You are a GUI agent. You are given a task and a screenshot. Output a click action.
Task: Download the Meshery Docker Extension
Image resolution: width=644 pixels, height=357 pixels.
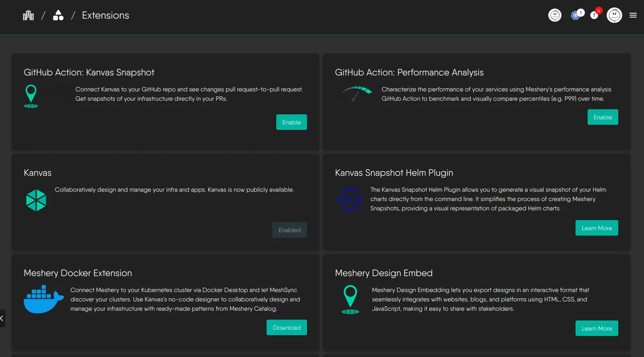tap(287, 327)
